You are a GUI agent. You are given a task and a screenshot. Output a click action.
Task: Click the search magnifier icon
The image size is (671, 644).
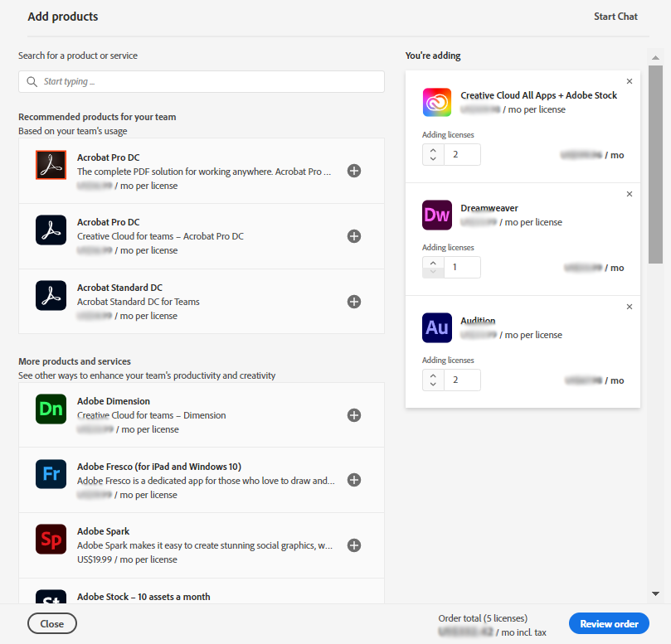(x=33, y=81)
